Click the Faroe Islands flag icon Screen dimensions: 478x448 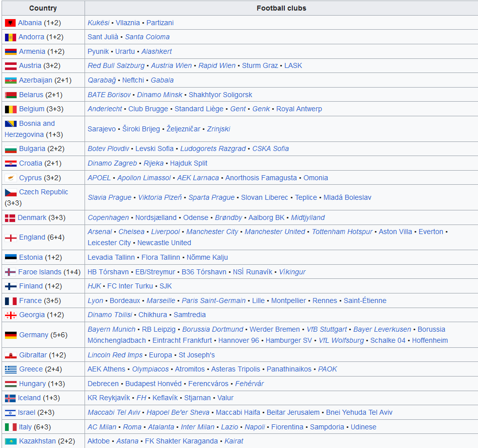coord(11,272)
